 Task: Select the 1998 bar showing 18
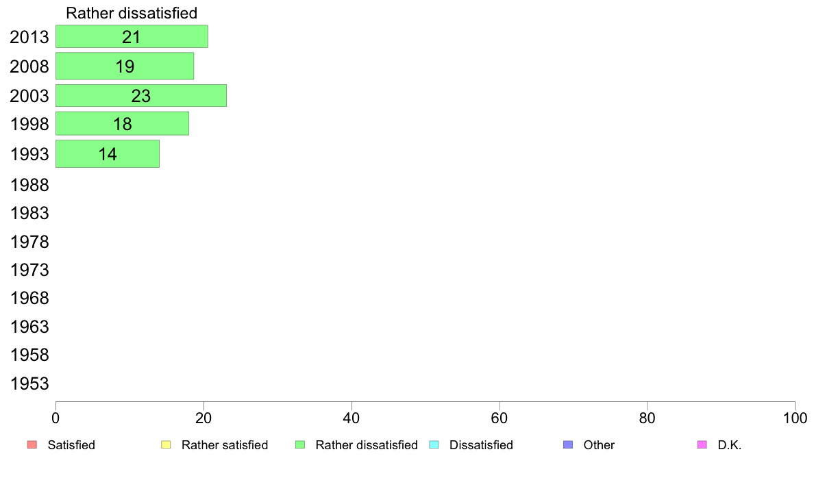[122, 124]
